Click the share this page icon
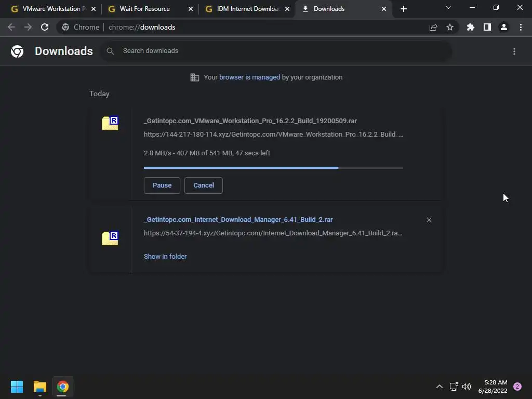The width and height of the screenshot is (532, 399). [433, 27]
